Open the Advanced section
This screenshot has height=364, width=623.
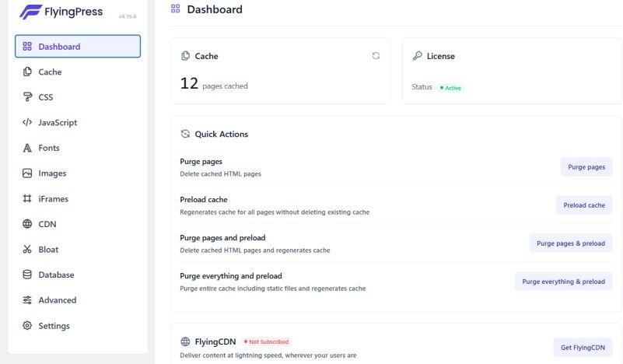tap(78, 300)
